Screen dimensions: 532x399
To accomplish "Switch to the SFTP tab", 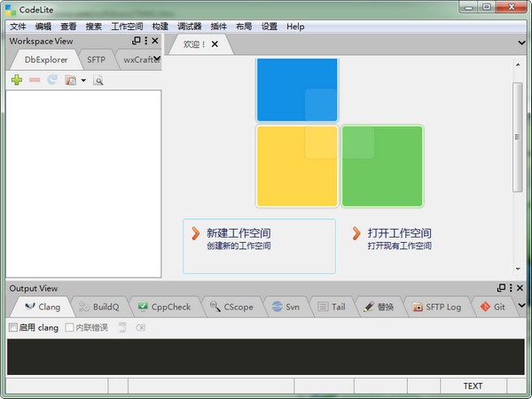I will (97, 59).
